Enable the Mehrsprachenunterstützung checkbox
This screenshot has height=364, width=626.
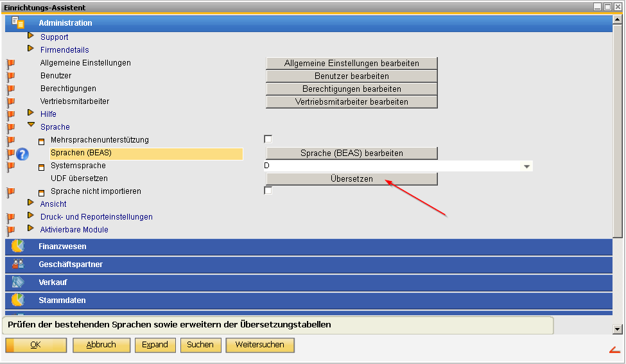[268, 139]
